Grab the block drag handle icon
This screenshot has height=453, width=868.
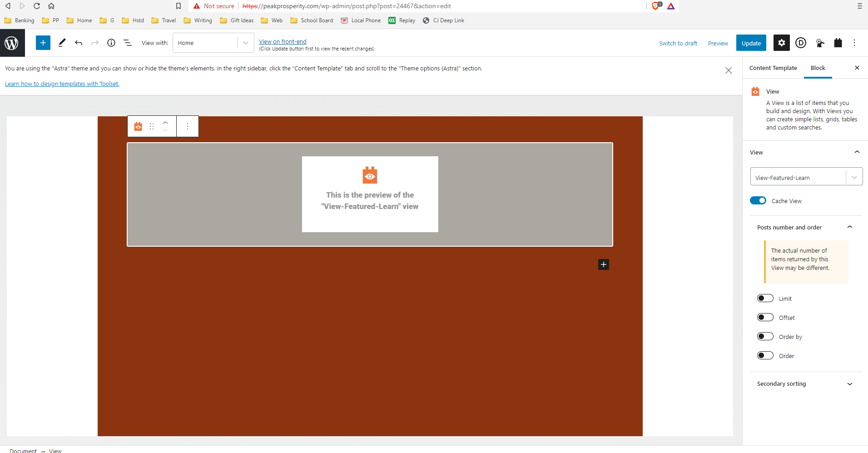(152, 126)
